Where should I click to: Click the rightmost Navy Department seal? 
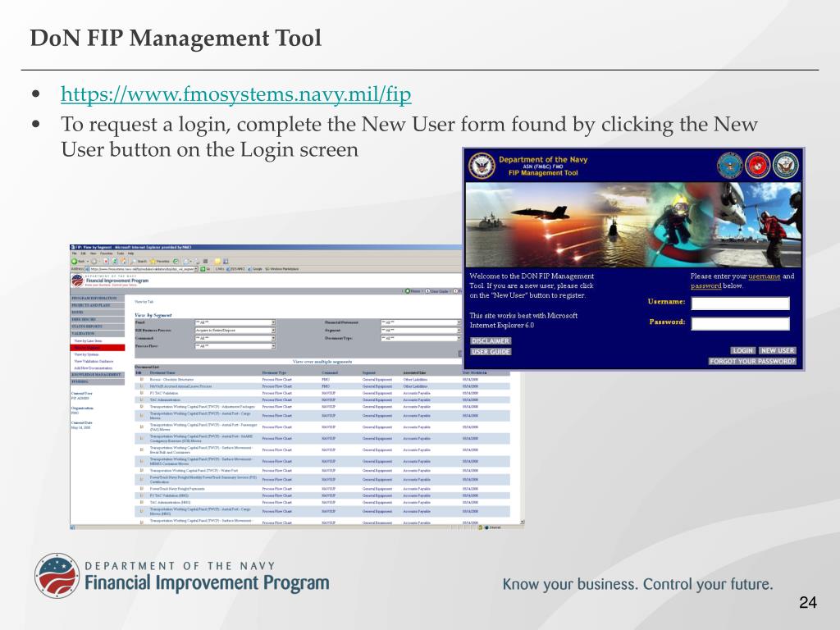tap(786, 165)
